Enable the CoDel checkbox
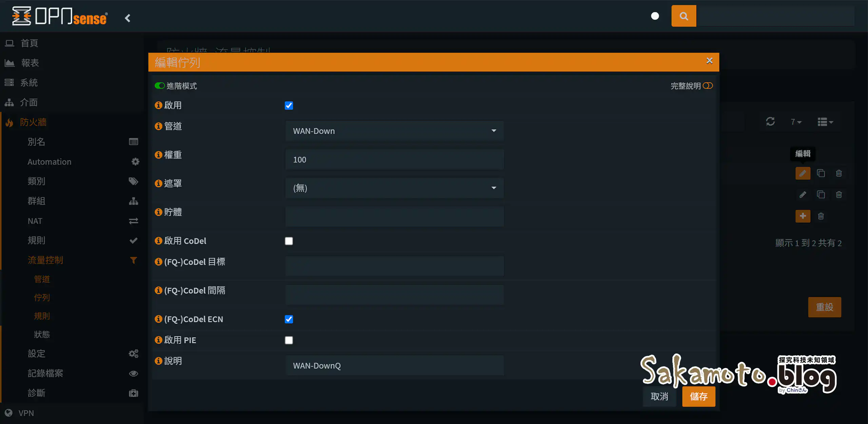Image resolution: width=868 pixels, height=424 pixels. coord(289,241)
